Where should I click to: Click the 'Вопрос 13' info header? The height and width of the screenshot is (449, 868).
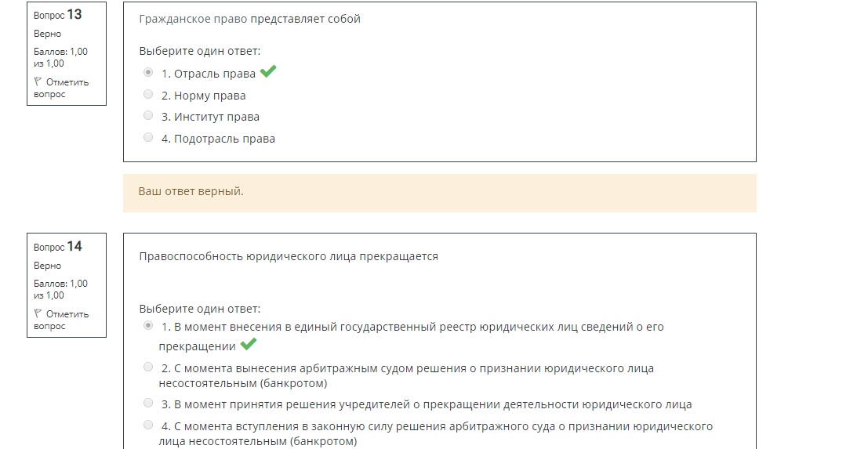point(57,15)
